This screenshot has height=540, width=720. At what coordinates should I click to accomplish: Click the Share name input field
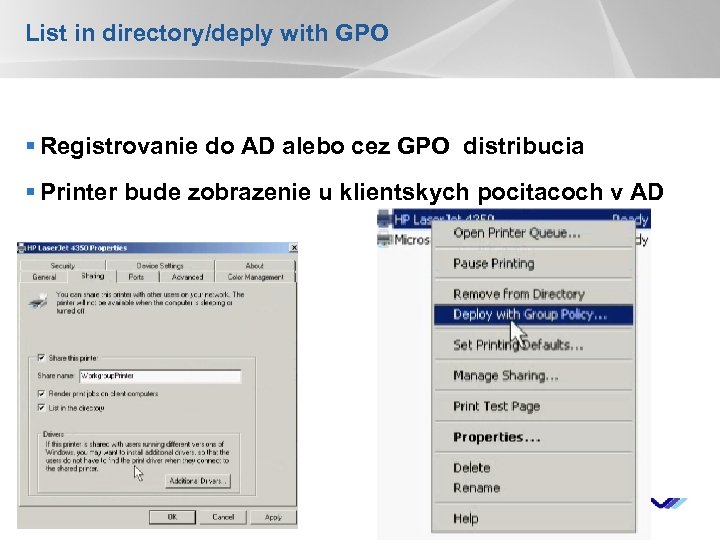tap(160, 376)
